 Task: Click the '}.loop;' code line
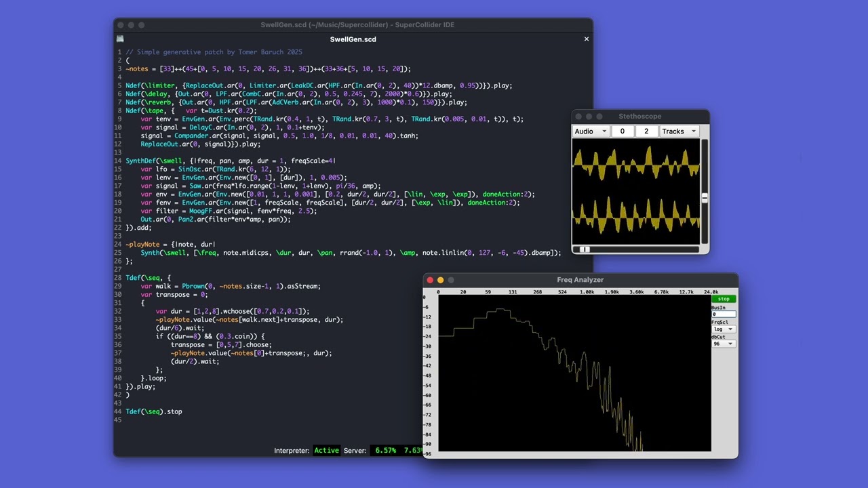coord(153,378)
